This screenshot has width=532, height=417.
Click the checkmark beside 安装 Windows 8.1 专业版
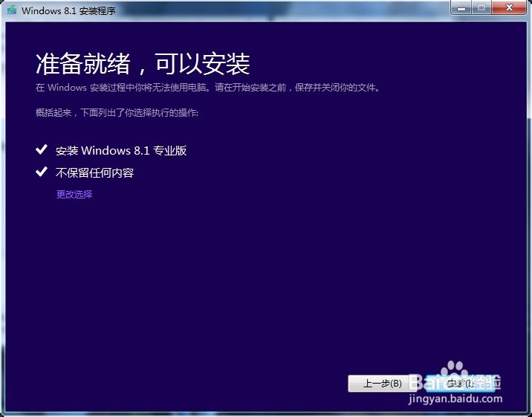[x=42, y=149]
